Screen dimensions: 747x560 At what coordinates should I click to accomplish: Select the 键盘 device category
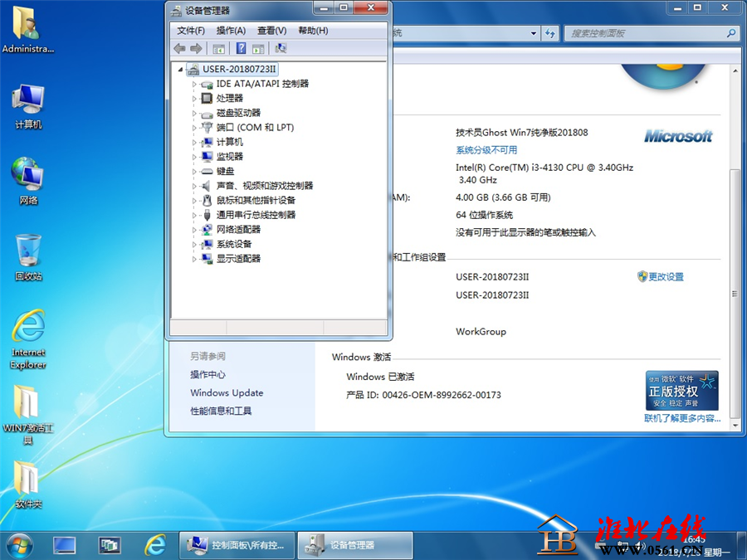pyautogui.click(x=225, y=171)
